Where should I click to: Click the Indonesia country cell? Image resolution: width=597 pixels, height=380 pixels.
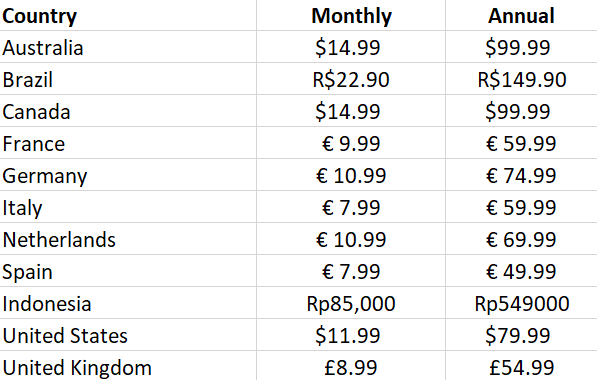pos(128,303)
